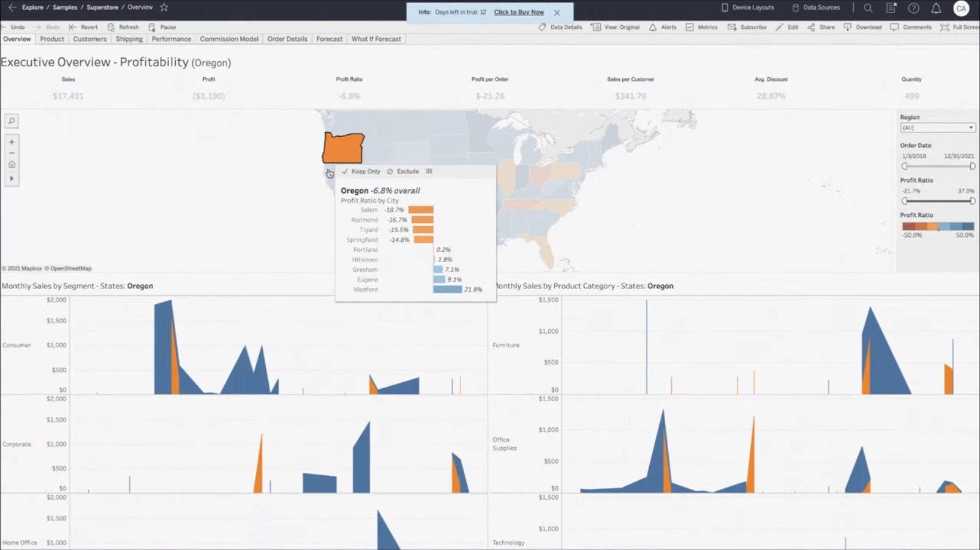Click the view data icon in tooltip
980x550 pixels.
(x=429, y=171)
